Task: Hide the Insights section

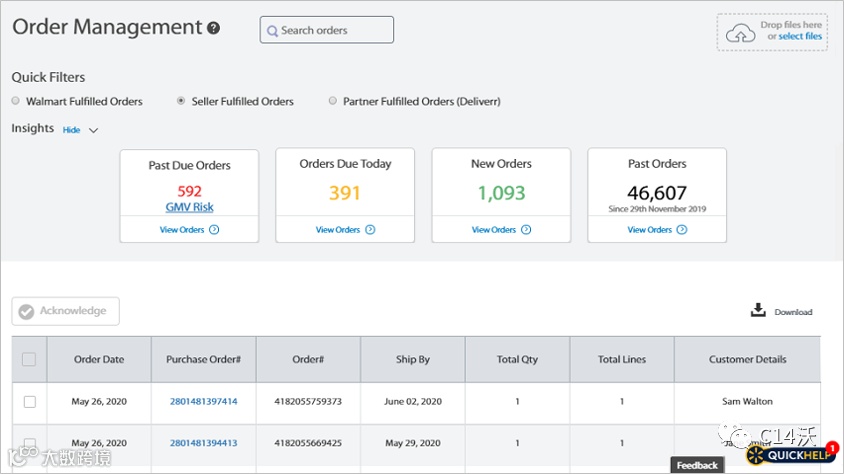Action: pos(71,130)
